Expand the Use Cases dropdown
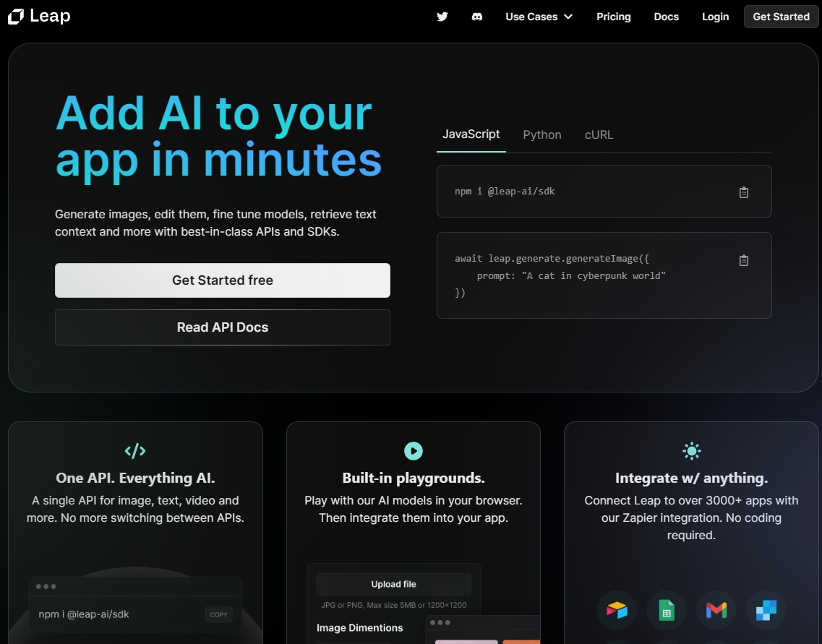Image resolution: width=822 pixels, height=644 pixels. (539, 17)
